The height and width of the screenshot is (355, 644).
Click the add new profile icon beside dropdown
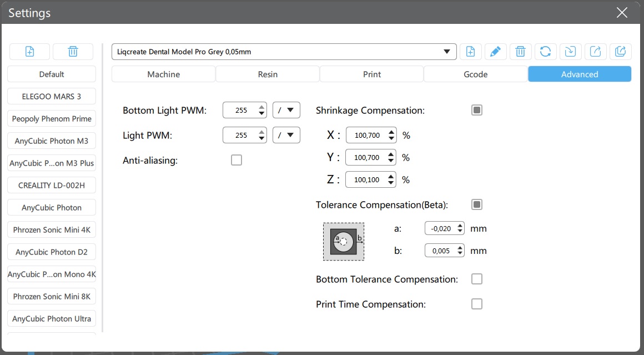click(x=470, y=52)
